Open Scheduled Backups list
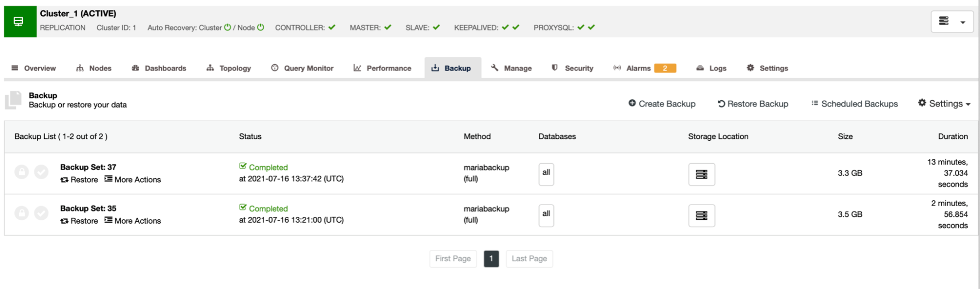Viewport: 980px width, 289px height. tap(854, 104)
